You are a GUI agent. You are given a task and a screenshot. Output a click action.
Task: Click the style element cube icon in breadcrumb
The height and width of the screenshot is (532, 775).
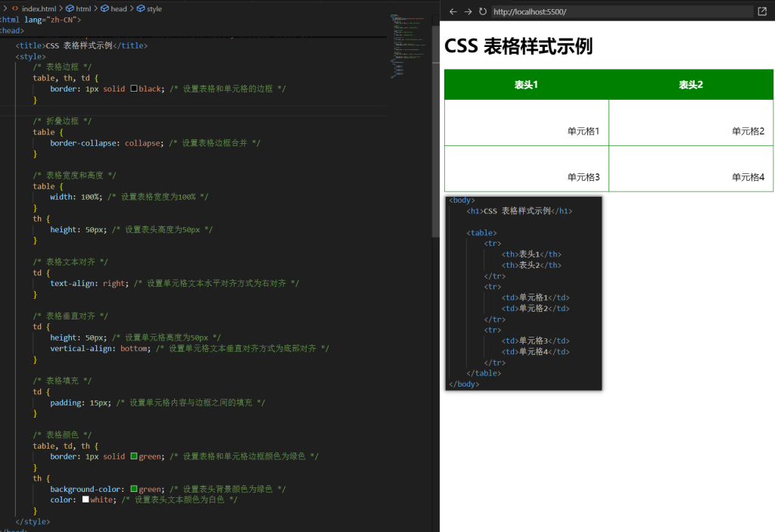(x=141, y=8)
